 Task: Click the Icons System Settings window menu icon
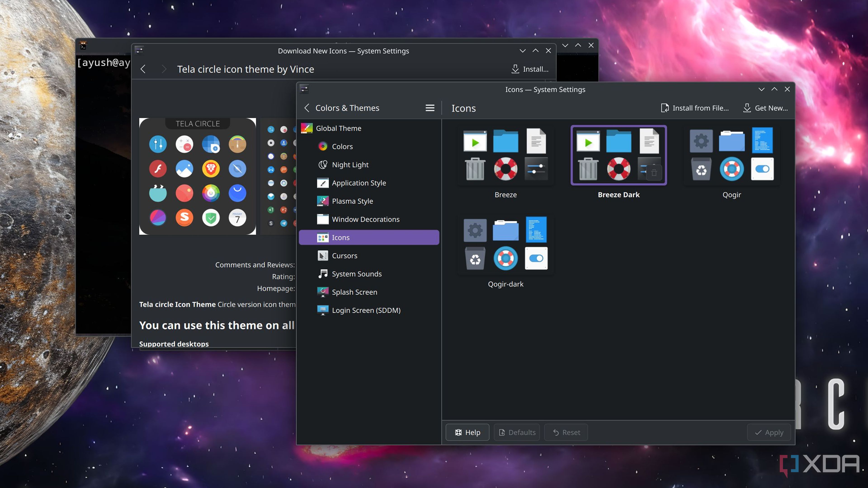304,89
